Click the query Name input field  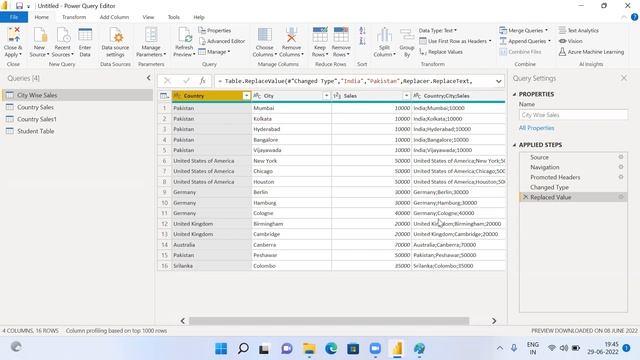click(x=573, y=115)
